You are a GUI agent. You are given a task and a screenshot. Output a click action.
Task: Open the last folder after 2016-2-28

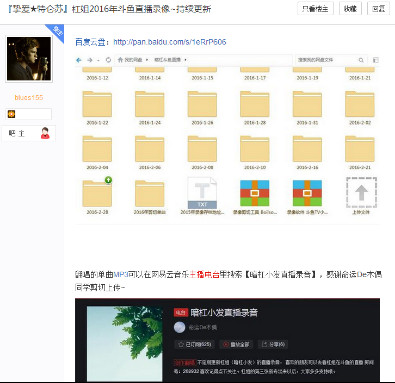150,194
